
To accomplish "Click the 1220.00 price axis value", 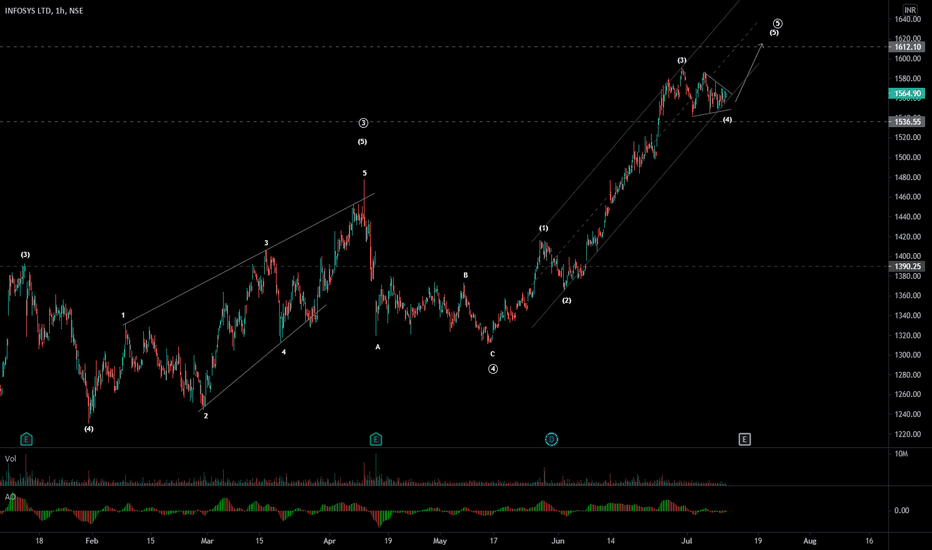I will (x=908, y=434).
